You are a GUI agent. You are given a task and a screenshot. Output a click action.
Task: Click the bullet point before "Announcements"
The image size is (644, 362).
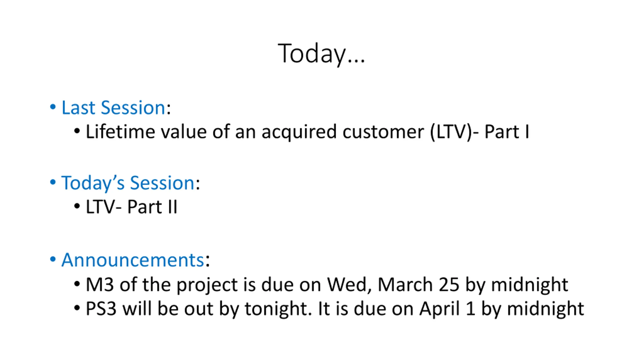[x=53, y=259]
